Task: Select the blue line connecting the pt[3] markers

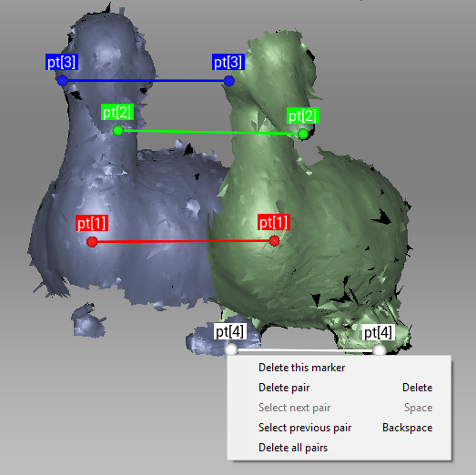Action: pyautogui.click(x=146, y=81)
